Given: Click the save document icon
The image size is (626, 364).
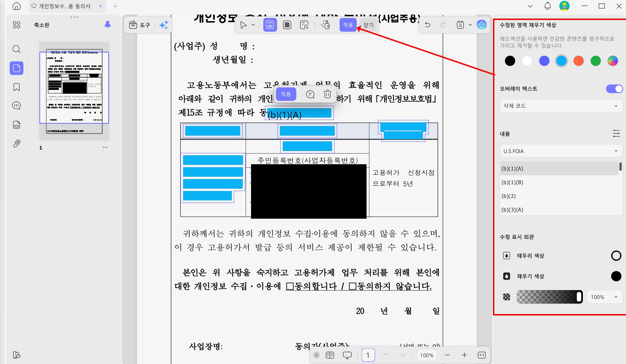Looking at the screenshot, I should pyautogui.click(x=460, y=25).
